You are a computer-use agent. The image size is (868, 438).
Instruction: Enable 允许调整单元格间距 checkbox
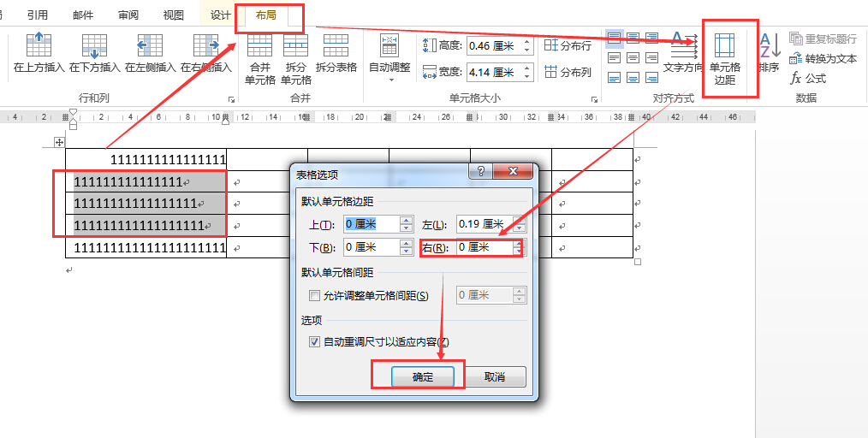(314, 295)
